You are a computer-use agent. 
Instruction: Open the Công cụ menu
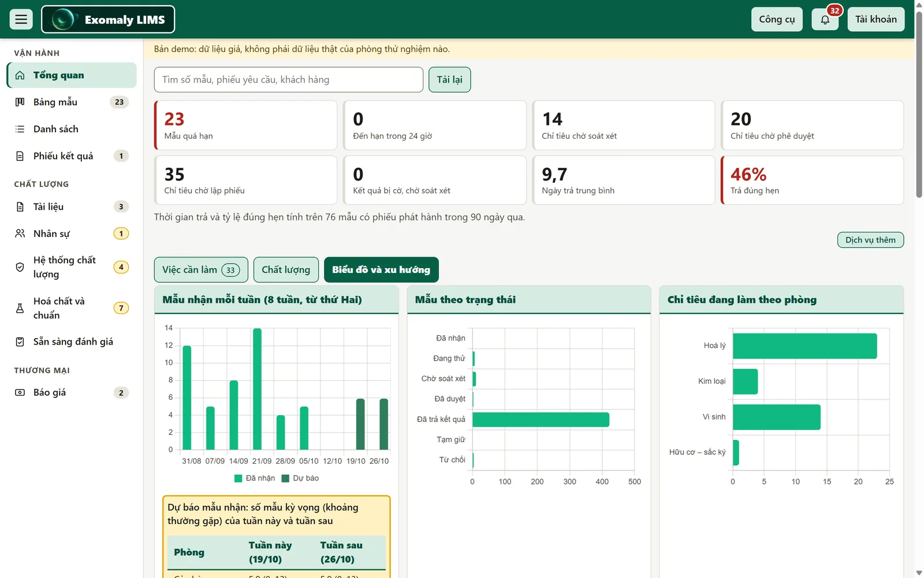coord(777,20)
